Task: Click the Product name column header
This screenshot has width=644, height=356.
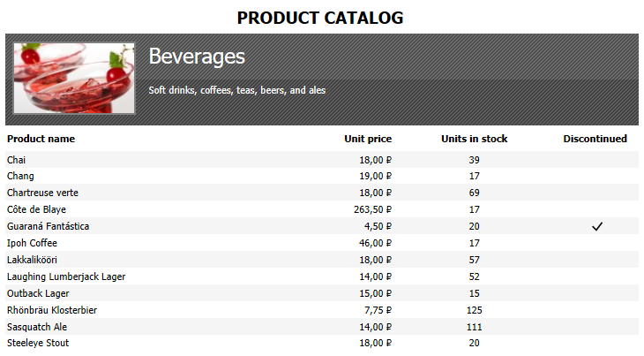Action: pyautogui.click(x=41, y=139)
